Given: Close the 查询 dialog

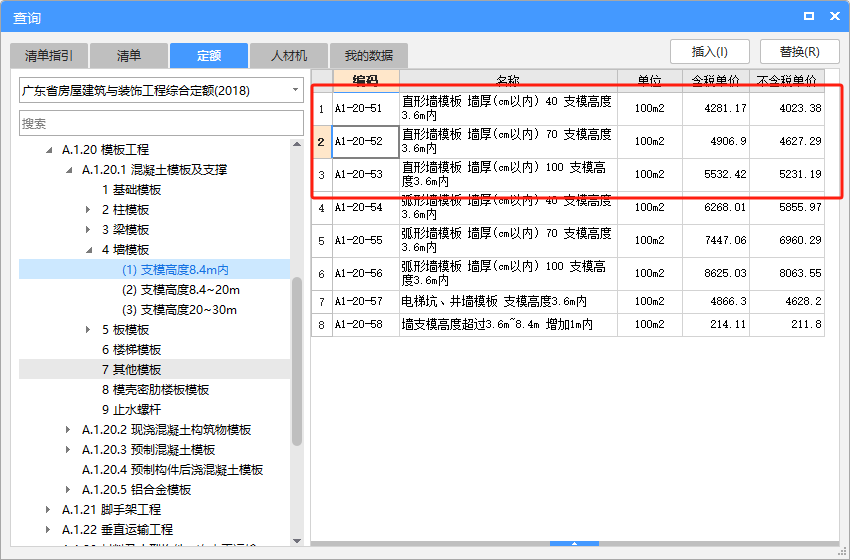Looking at the screenshot, I should pyautogui.click(x=835, y=16).
